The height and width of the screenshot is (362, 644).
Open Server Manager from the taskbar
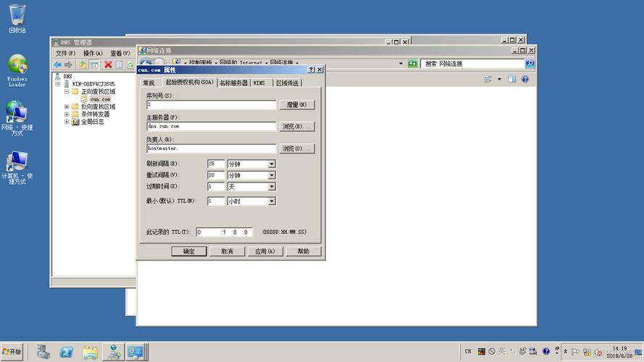pos(43,352)
